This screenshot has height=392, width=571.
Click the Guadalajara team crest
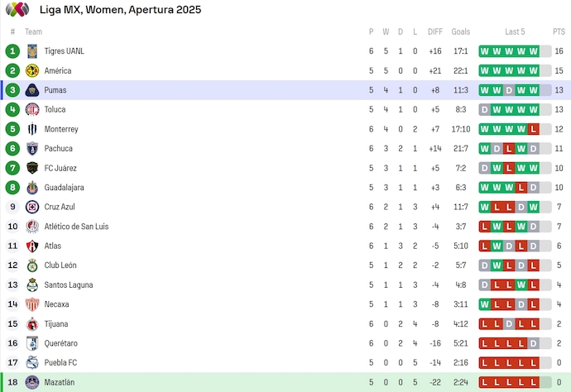(x=33, y=188)
